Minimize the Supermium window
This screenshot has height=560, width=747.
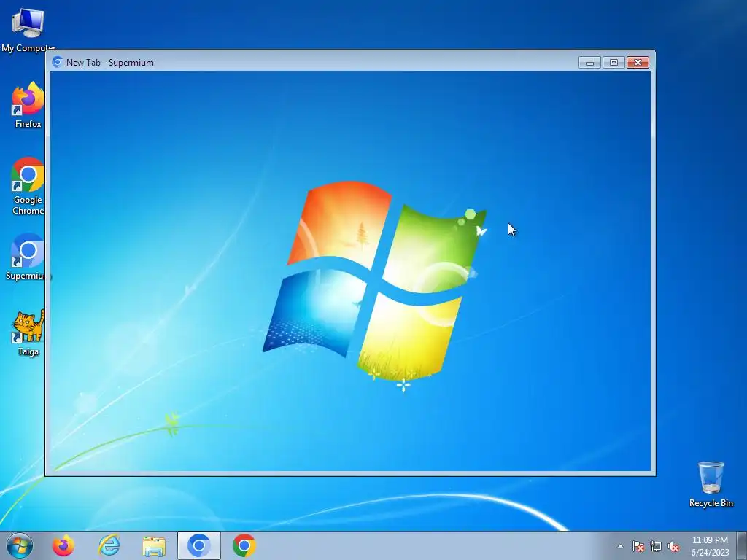click(x=589, y=63)
